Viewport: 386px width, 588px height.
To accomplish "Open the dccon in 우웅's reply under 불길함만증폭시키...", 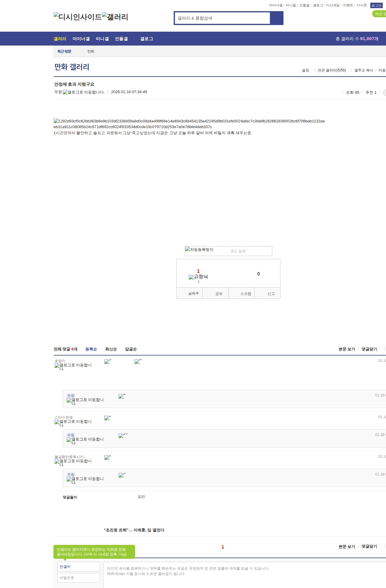I will point(122,475).
